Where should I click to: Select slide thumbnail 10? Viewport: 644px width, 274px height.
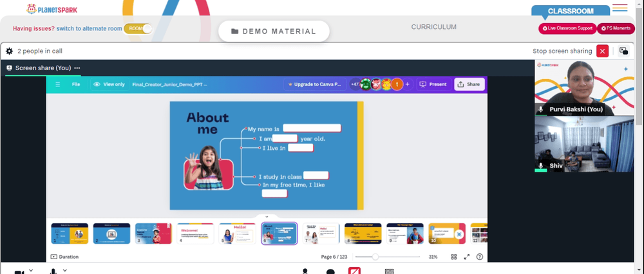tap(447, 234)
